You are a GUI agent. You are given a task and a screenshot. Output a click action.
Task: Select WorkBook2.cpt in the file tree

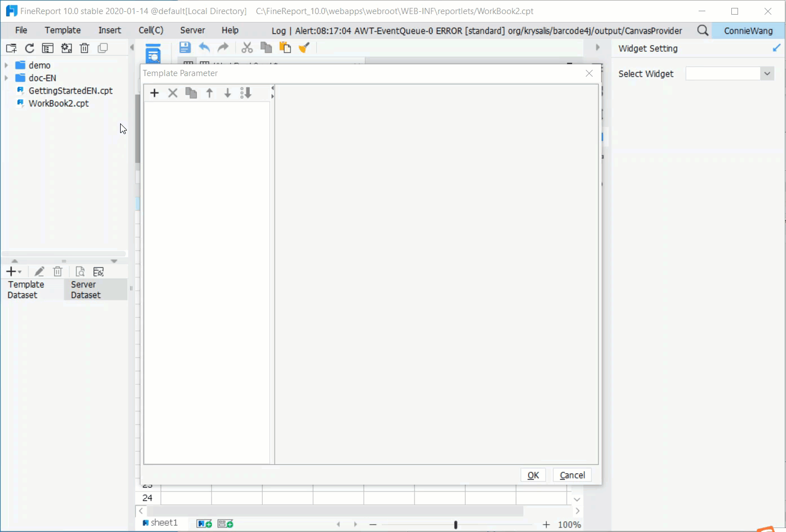[x=59, y=103]
